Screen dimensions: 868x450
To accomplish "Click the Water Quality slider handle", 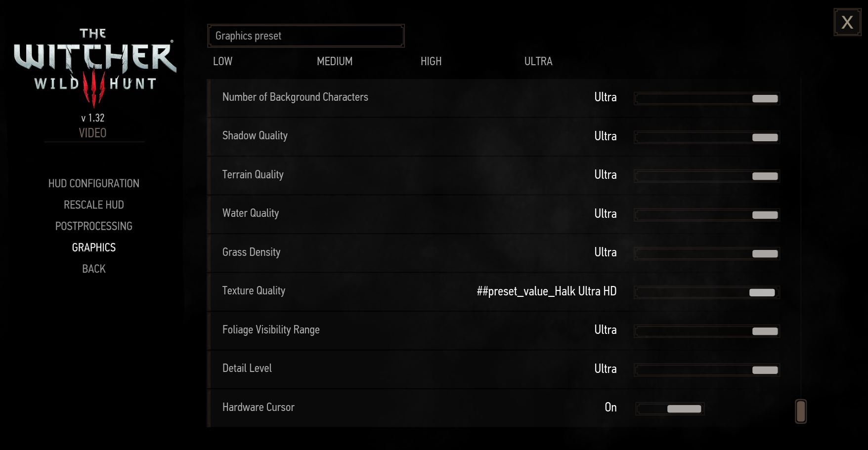I will point(765,215).
